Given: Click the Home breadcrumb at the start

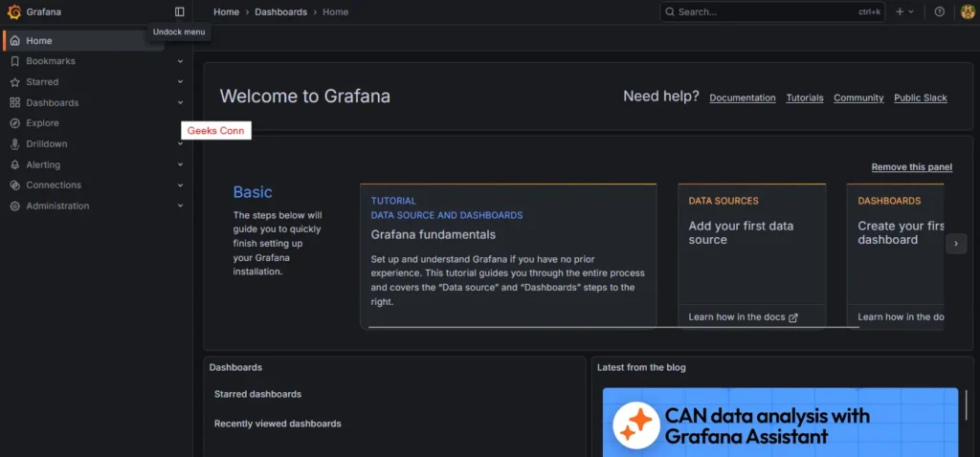Looking at the screenshot, I should [226, 11].
